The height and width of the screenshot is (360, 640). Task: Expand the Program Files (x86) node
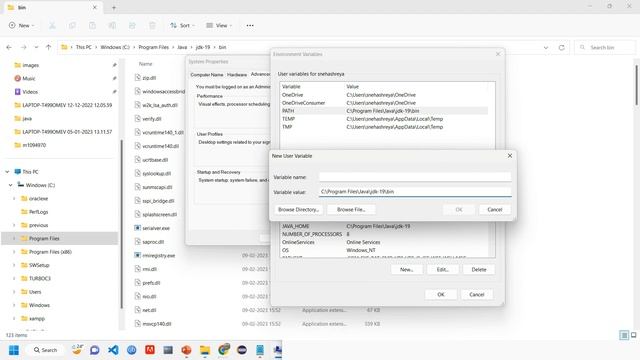click(14, 252)
